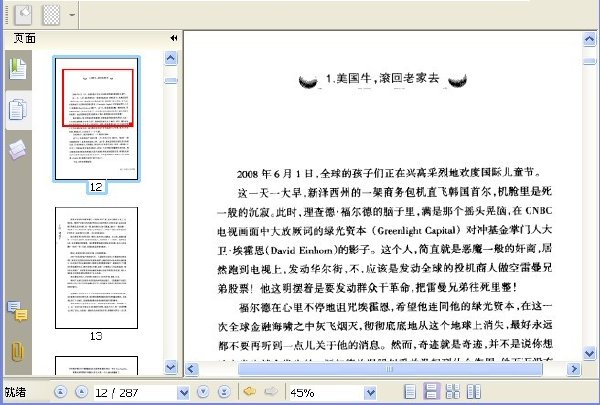Click the thumbnail panel scrollbar thumb
The width and height of the screenshot is (600, 405).
tap(171, 80)
